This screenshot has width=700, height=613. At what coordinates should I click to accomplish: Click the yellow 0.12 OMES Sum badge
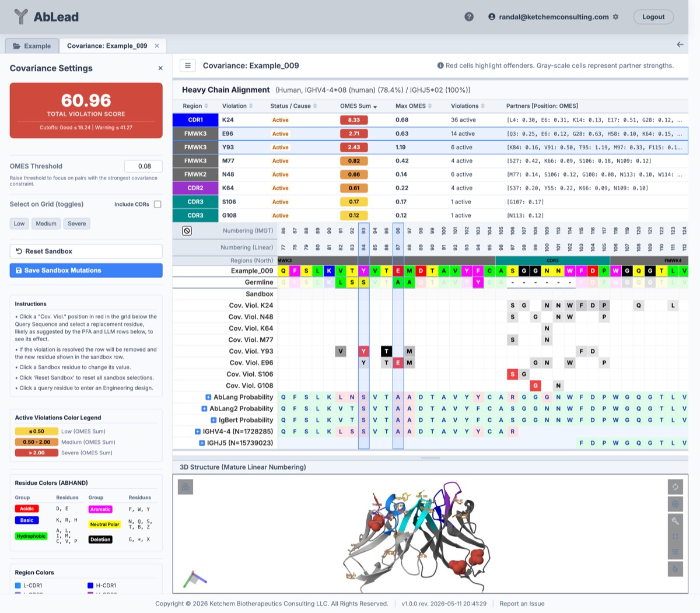tap(354, 215)
